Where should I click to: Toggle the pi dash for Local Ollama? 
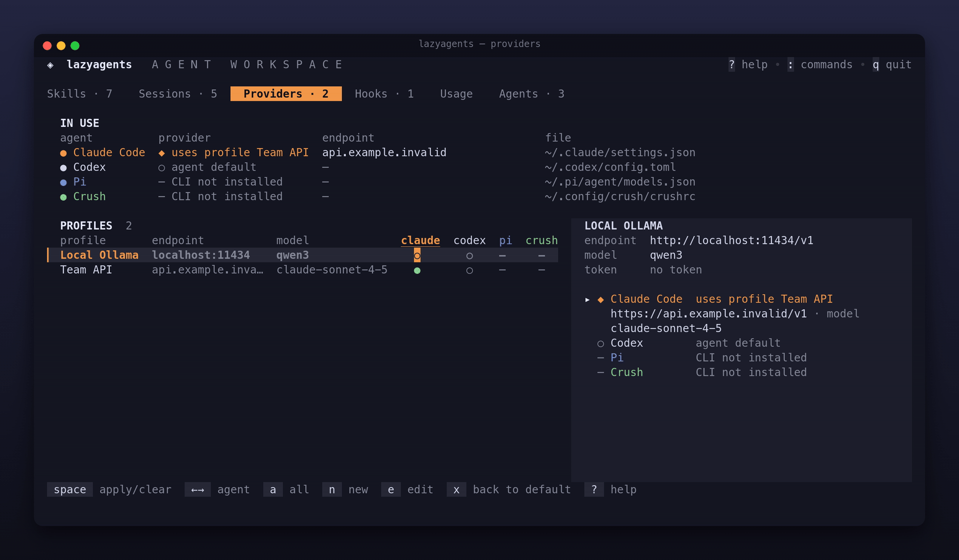(502, 256)
